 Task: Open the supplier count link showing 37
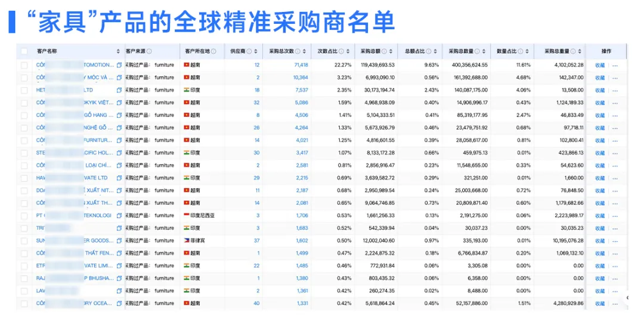tap(256, 241)
